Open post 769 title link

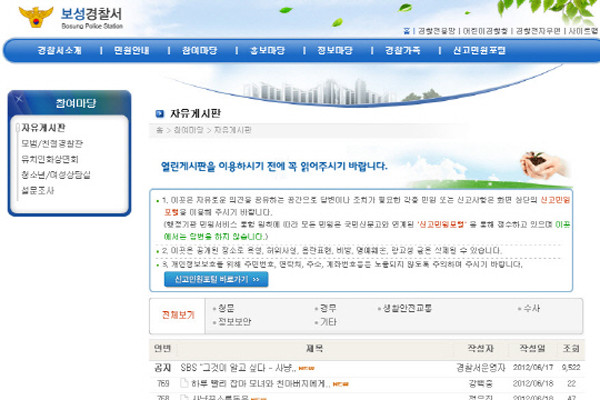click(x=261, y=383)
